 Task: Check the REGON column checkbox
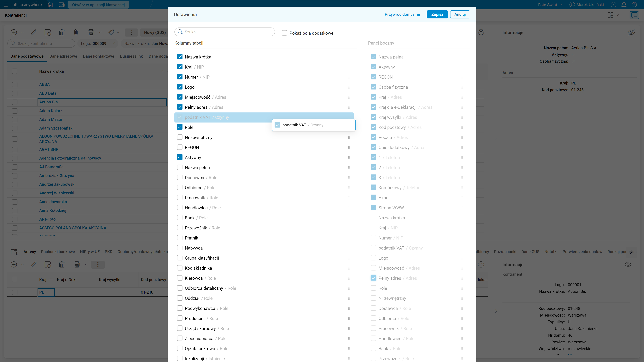[x=179, y=147]
